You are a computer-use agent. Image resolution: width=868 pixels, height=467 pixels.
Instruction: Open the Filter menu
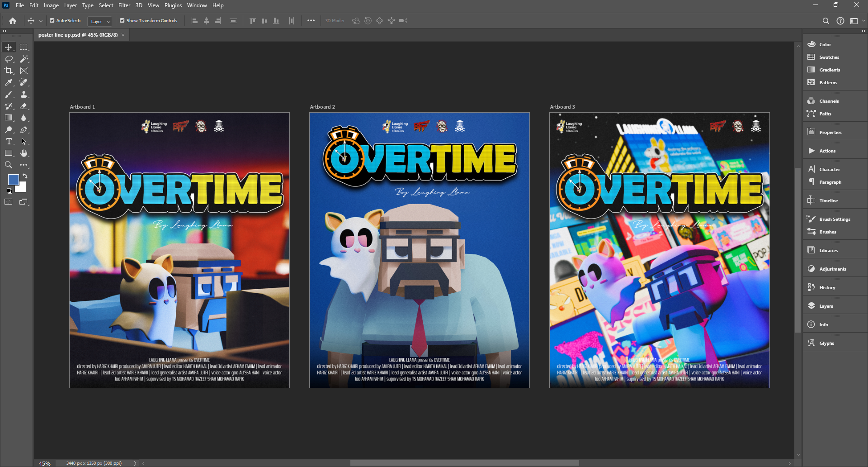[x=124, y=5]
